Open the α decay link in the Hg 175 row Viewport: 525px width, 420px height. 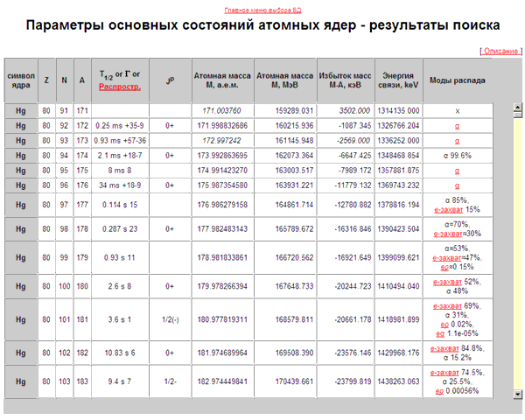(x=458, y=171)
